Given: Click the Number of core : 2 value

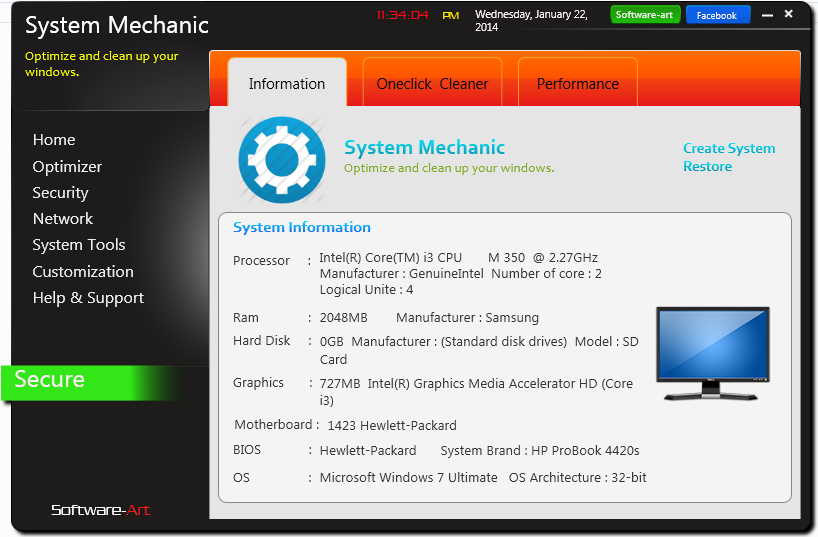Looking at the screenshot, I should [x=546, y=273].
